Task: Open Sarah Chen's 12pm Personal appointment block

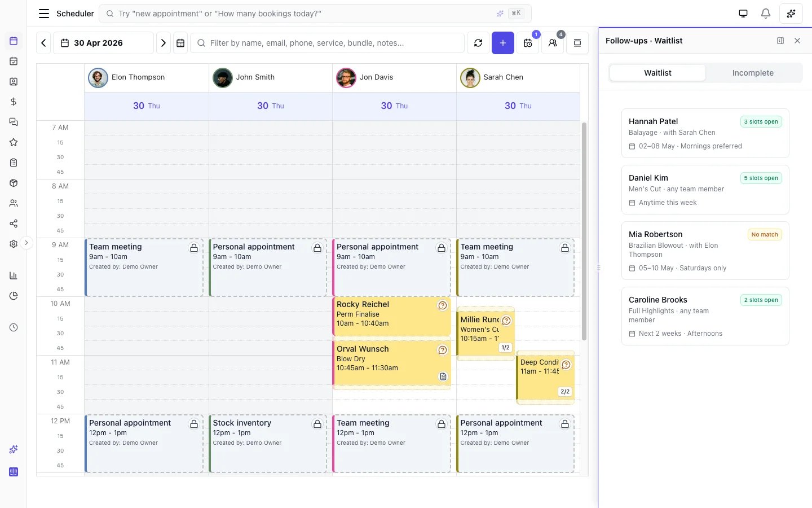Action: (x=515, y=444)
